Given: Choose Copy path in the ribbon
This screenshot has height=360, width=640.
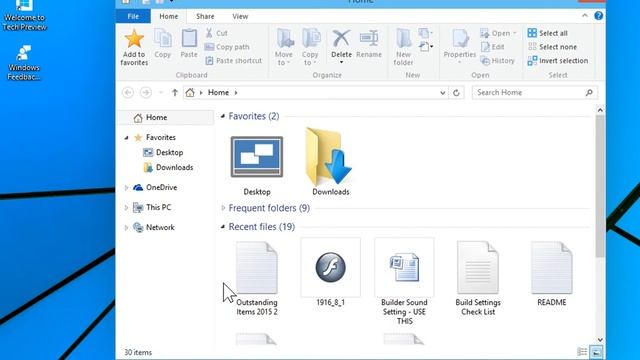Looking at the screenshot, I should click(x=227, y=47).
